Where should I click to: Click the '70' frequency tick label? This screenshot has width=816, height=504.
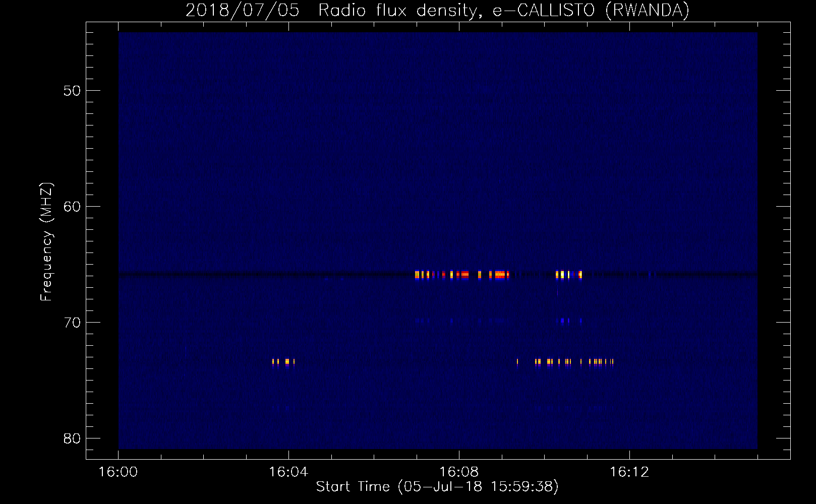(x=73, y=323)
